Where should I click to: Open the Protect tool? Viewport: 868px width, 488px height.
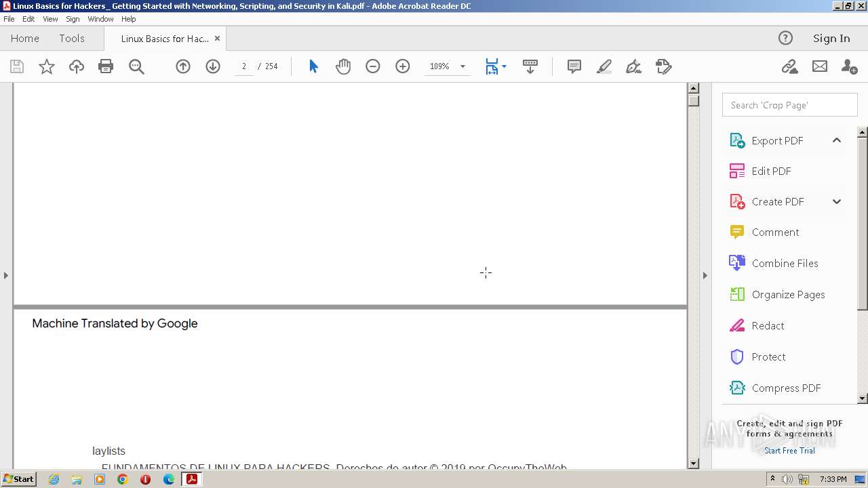point(768,357)
